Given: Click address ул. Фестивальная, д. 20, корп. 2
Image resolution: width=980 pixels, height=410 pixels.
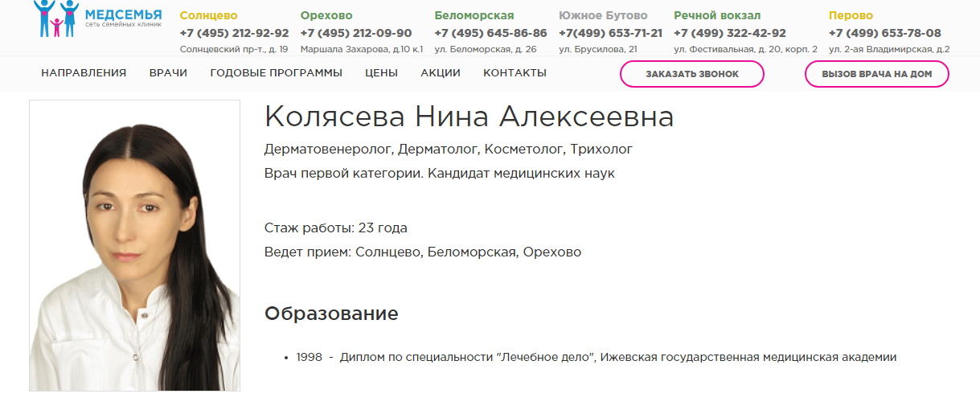Looking at the screenshot, I should pyautogui.click(x=745, y=50).
